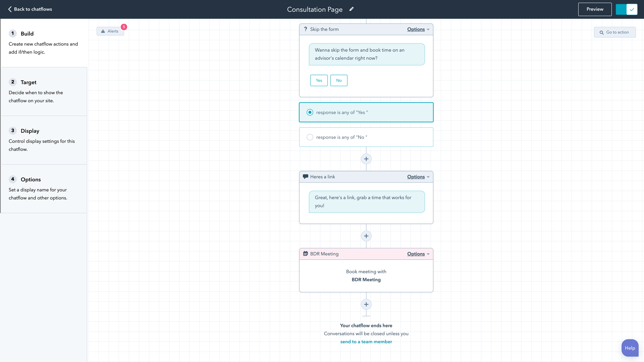
Task: Click the pencil icon to rename Consultation Page
Action: tap(351, 9)
